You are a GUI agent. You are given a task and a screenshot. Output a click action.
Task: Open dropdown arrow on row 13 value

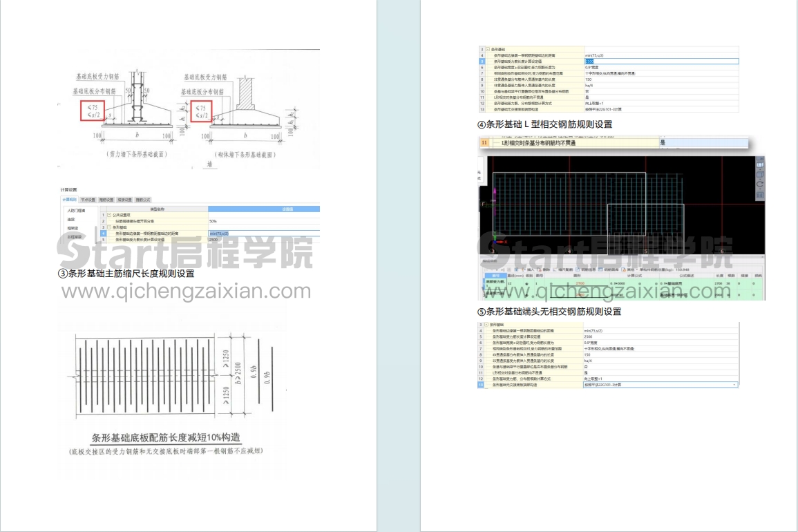[x=734, y=384]
